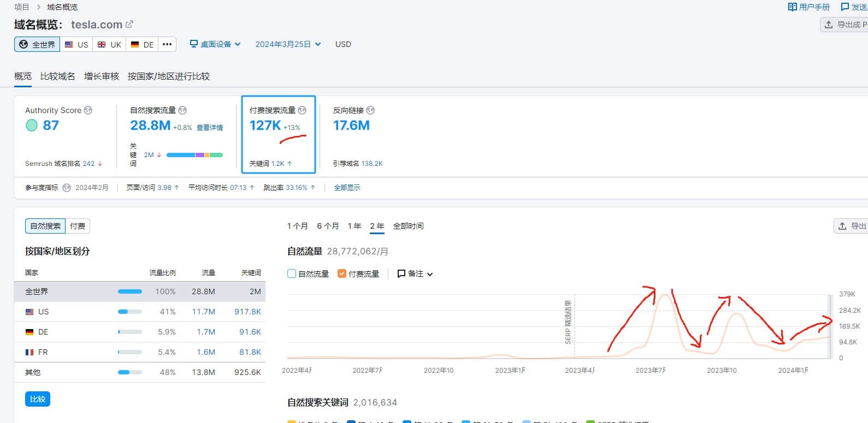Enable the 自然流量 checkbox
Image resolution: width=868 pixels, height=423 pixels.
tap(292, 274)
